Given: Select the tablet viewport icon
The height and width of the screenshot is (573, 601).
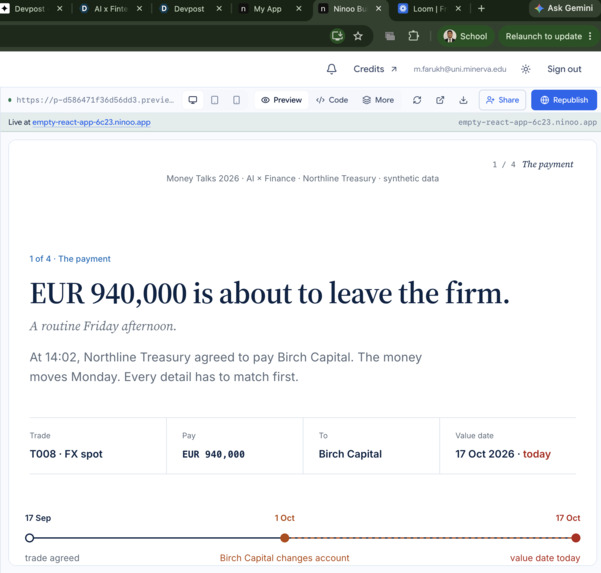Looking at the screenshot, I should pos(215,100).
